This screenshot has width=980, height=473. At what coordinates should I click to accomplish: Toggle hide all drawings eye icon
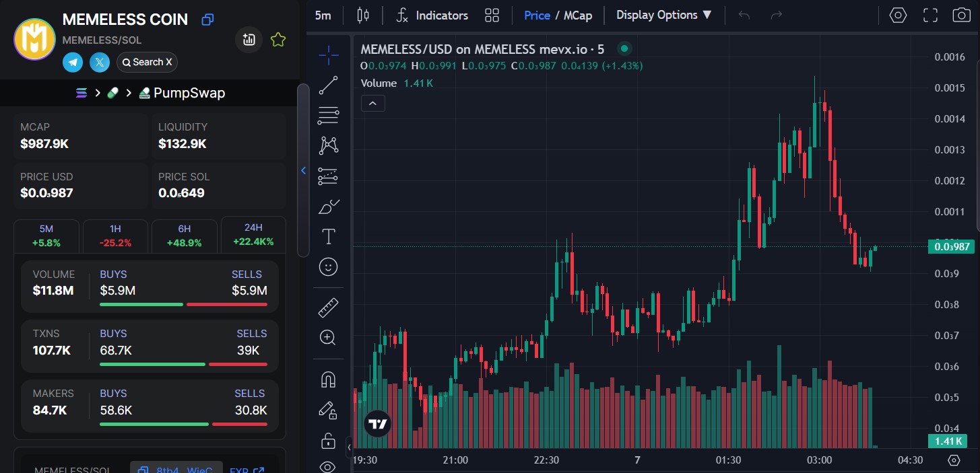pos(328,466)
